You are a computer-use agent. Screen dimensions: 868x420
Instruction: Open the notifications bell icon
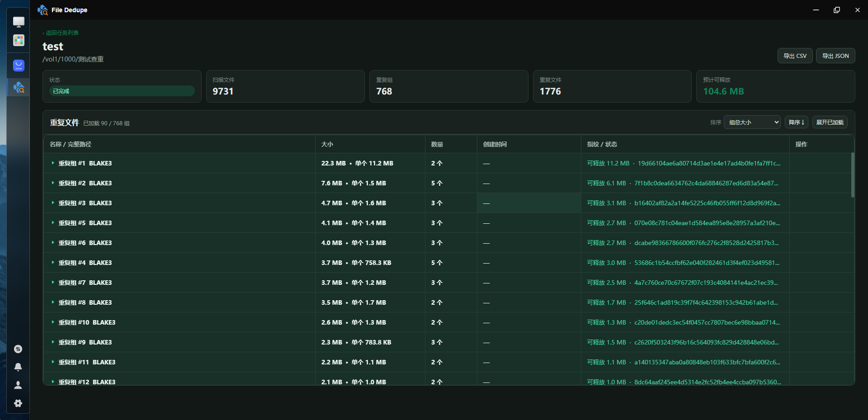(18, 367)
